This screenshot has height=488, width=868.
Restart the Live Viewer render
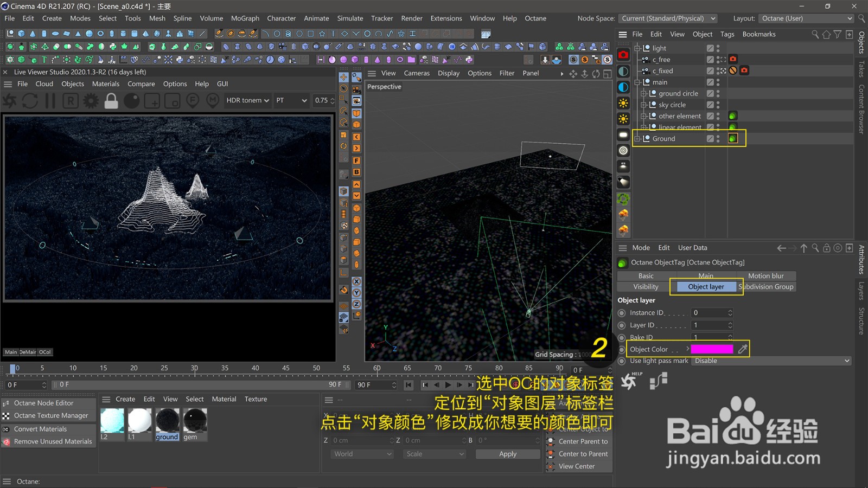(x=30, y=100)
